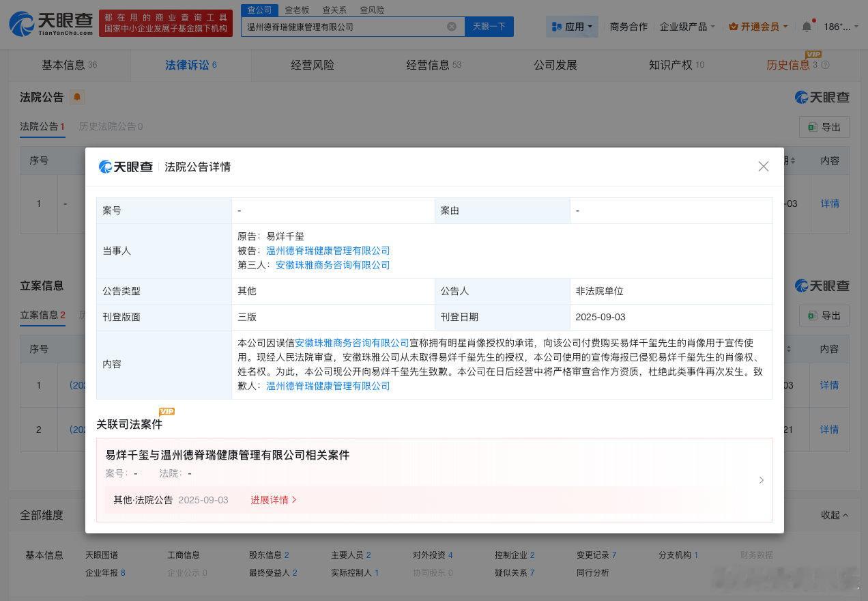Open 控制企业 2 in all dimensions
This screenshot has width=868, height=601.
[x=515, y=555]
